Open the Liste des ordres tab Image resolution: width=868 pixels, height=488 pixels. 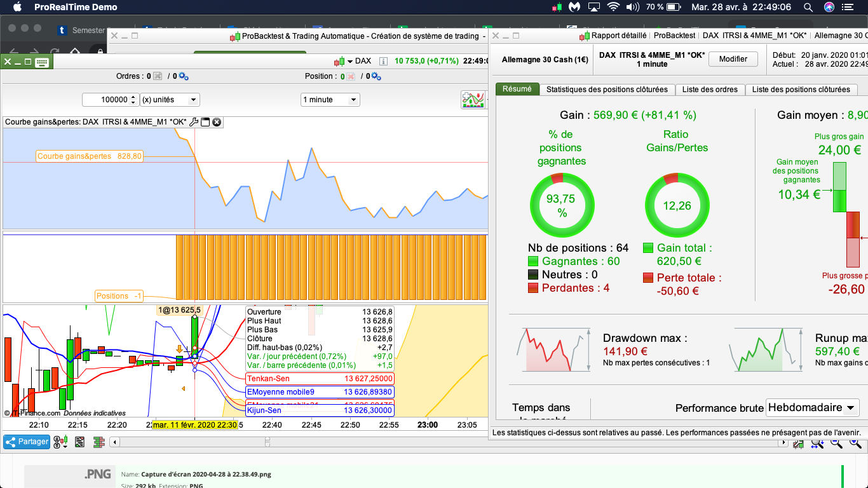[x=710, y=90]
